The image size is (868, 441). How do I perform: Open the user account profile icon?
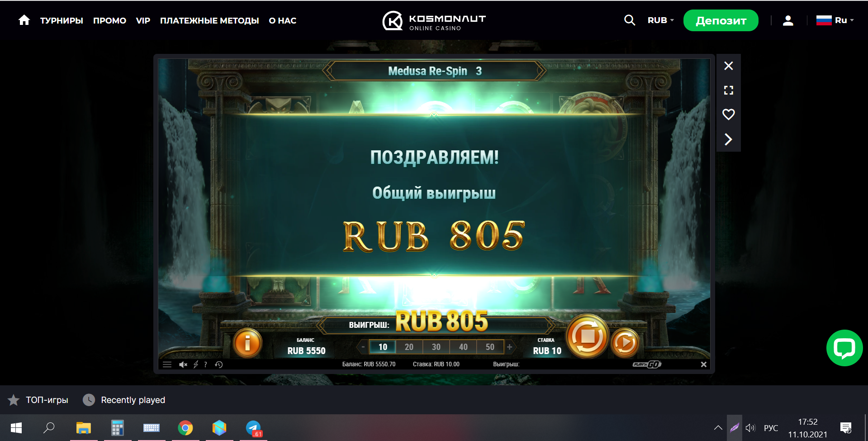(788, 20)
